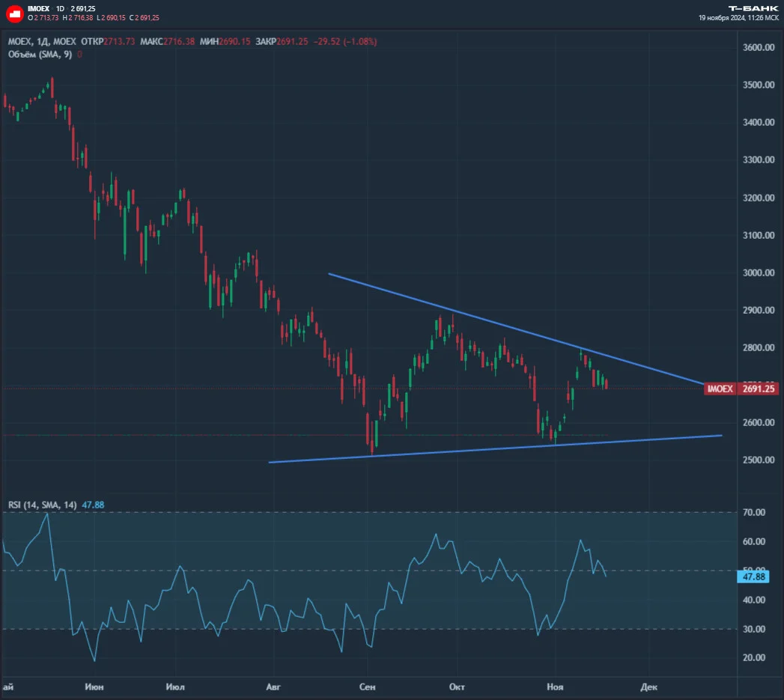Click the header high value H 2 716,38
The image size is (784, 700).
pyautogui.click(x=77, y=18)
